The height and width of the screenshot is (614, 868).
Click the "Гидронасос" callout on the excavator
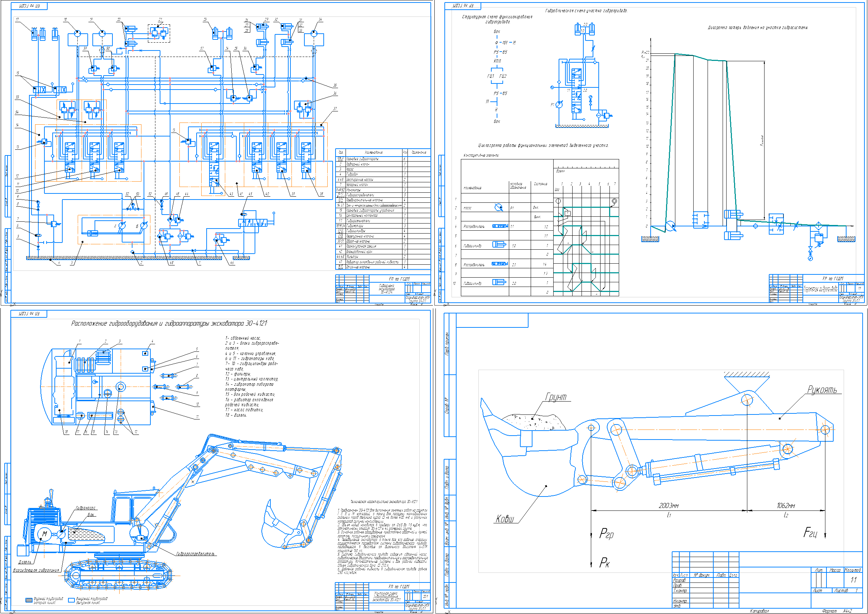(86, 508)
